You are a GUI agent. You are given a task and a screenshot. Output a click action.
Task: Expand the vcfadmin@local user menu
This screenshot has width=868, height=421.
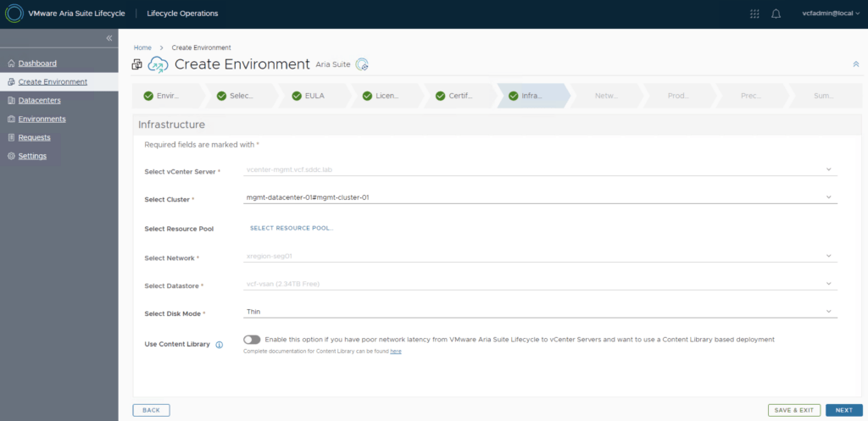tap(830, 14)
